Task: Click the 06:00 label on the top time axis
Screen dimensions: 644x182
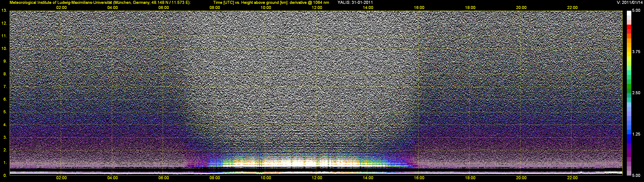Action: coord(164,8)
